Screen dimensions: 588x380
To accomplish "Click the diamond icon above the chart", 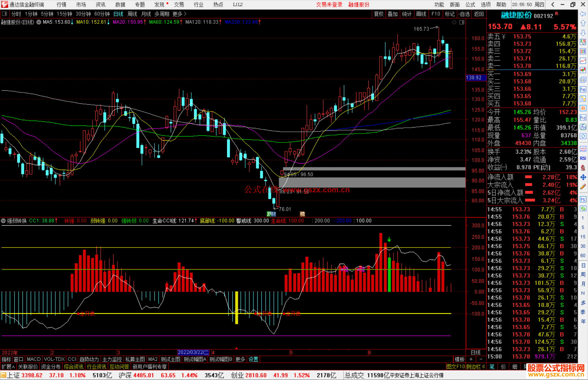I will point(454,22).
